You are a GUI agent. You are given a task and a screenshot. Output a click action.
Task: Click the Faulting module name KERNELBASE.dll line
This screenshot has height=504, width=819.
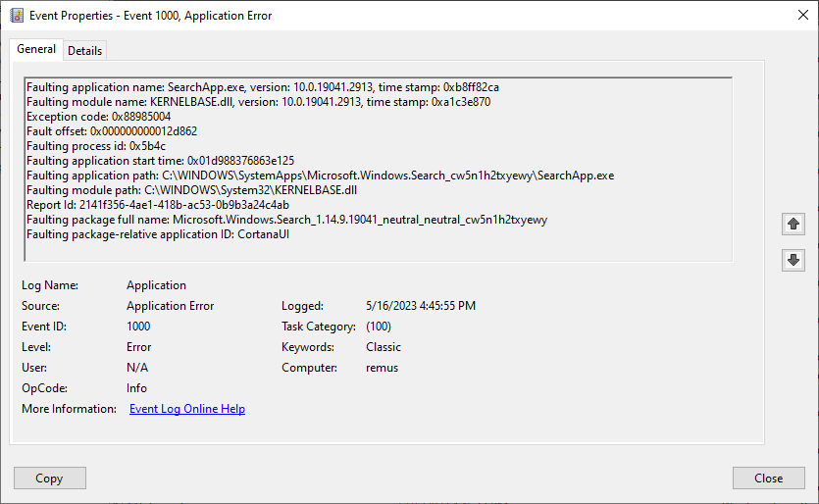tap(259, 102)
